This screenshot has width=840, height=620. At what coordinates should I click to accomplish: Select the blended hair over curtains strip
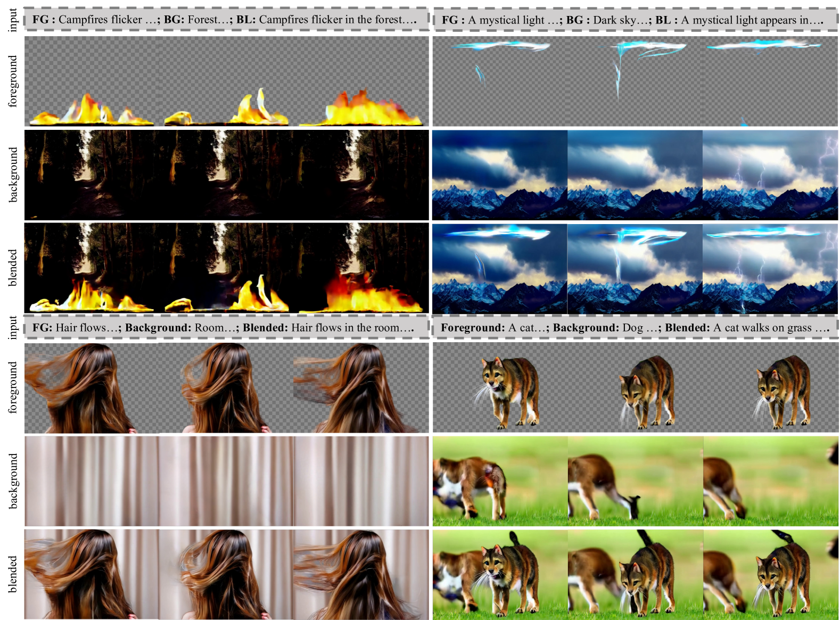coord(226,574)
